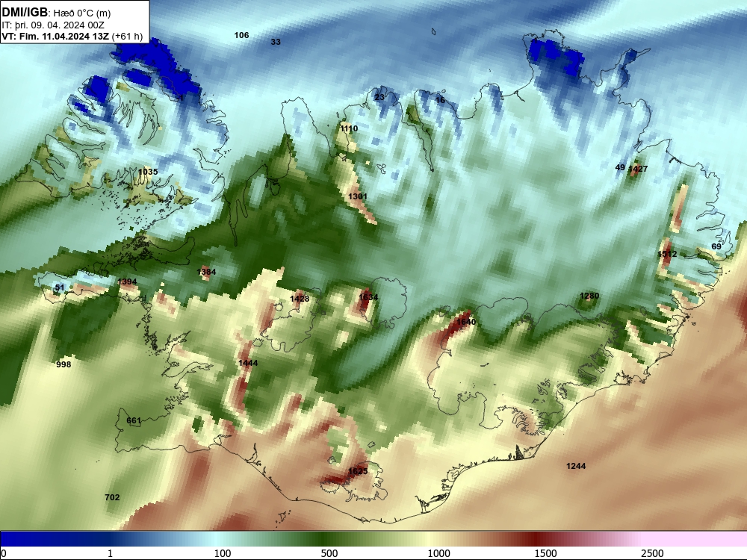The width and height of the screenshot is (747, 560).
Task: Click the map value 1244
Action: coord(576,466)
